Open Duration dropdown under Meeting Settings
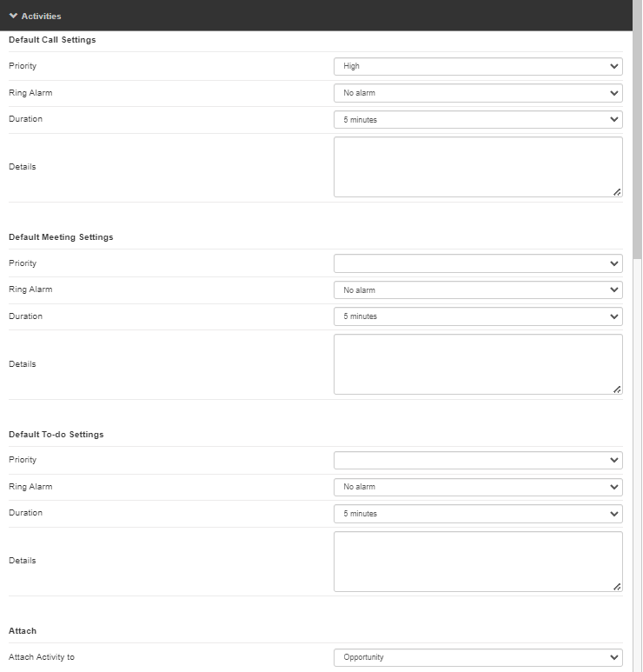 click(477, 316)
